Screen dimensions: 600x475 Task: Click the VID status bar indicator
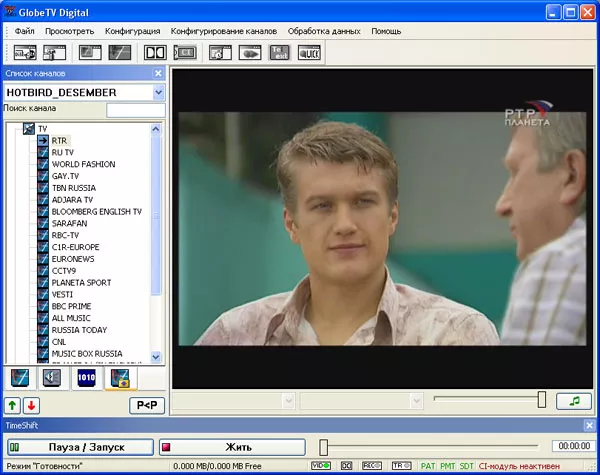tap(321, 465)
